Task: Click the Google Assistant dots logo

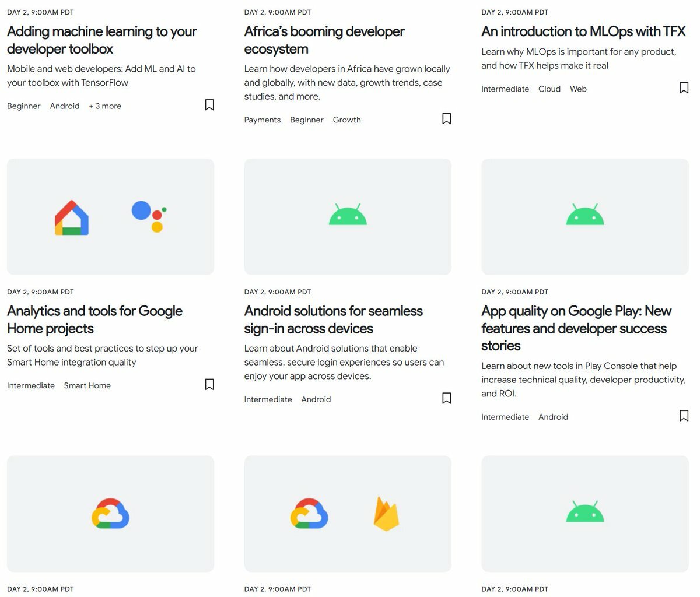Action: click(149, 216)
